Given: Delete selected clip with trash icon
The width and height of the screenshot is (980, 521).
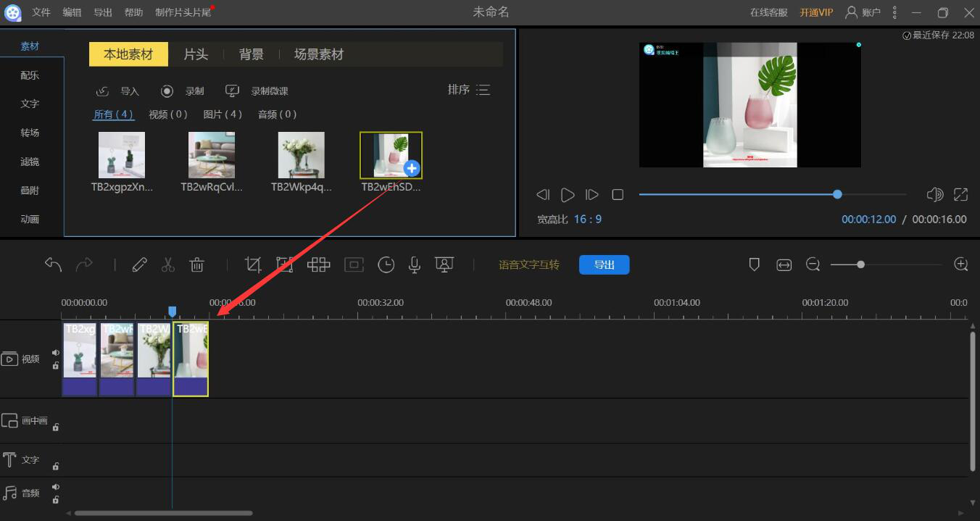Looking at the screenshot, I should click(x=197, y=264).
